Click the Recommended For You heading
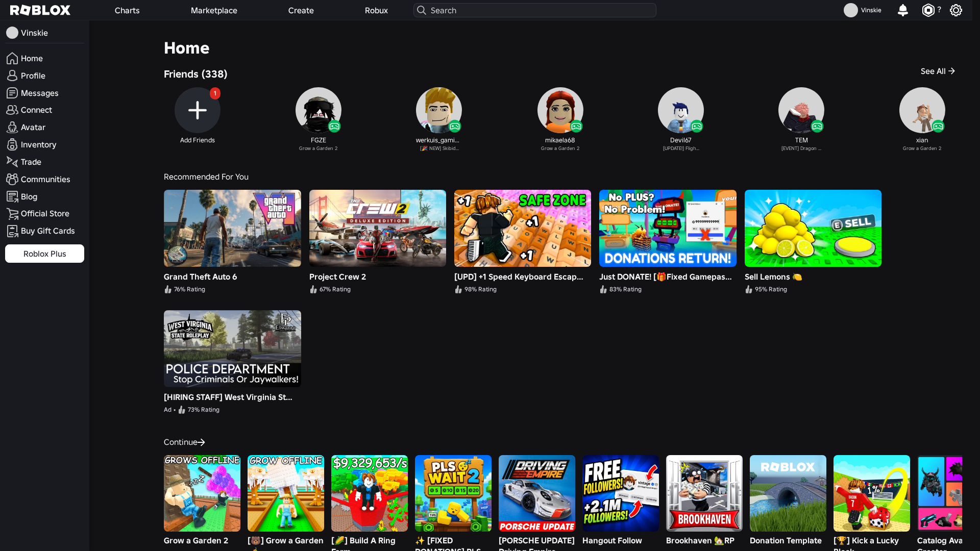 tap(206, 177)
